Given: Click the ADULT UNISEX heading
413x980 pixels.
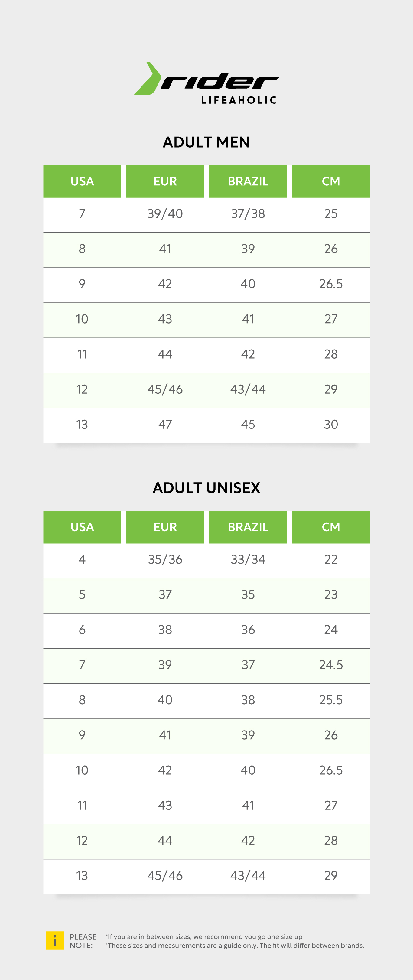Looking at the screenshot, I should pyautogui.click(x=207, y=488).
